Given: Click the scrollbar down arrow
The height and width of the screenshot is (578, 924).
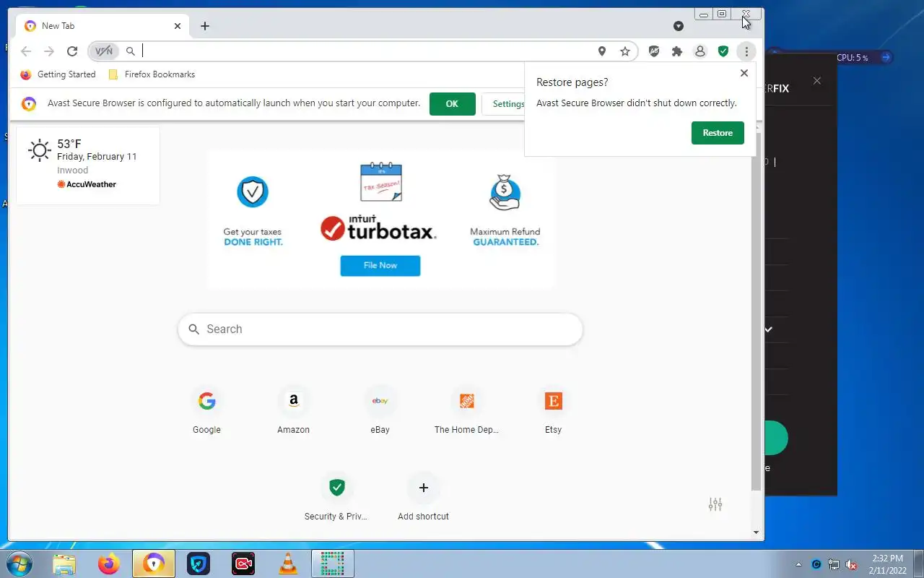Looking at the screenshot, I should 756,532.
